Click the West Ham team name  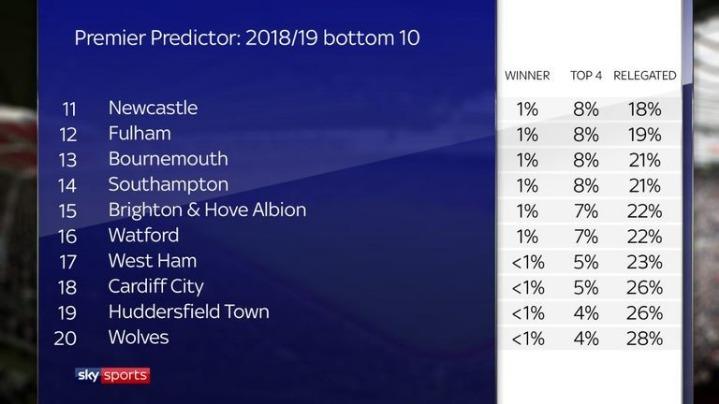coord(152,261)
